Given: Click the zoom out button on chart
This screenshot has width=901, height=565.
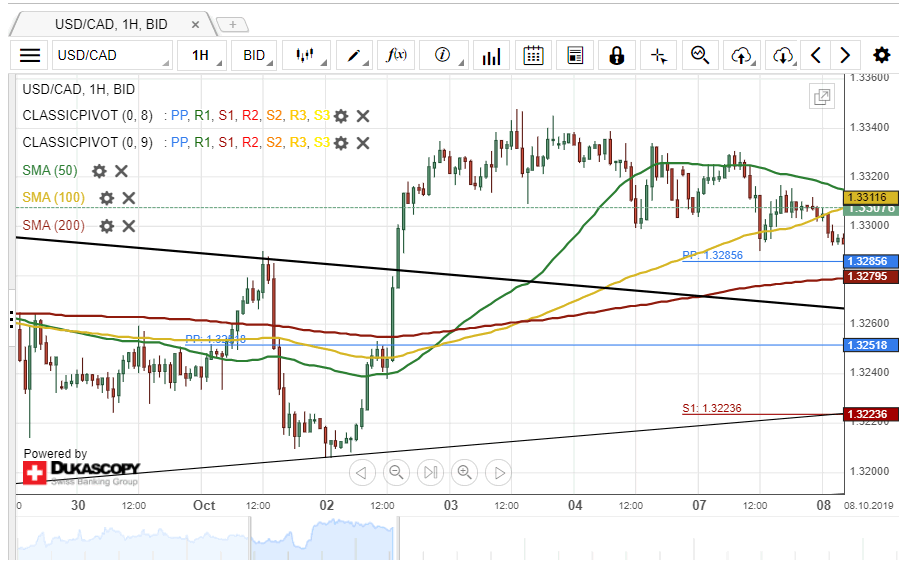Looking at the screenshot, I should [396, 473].
